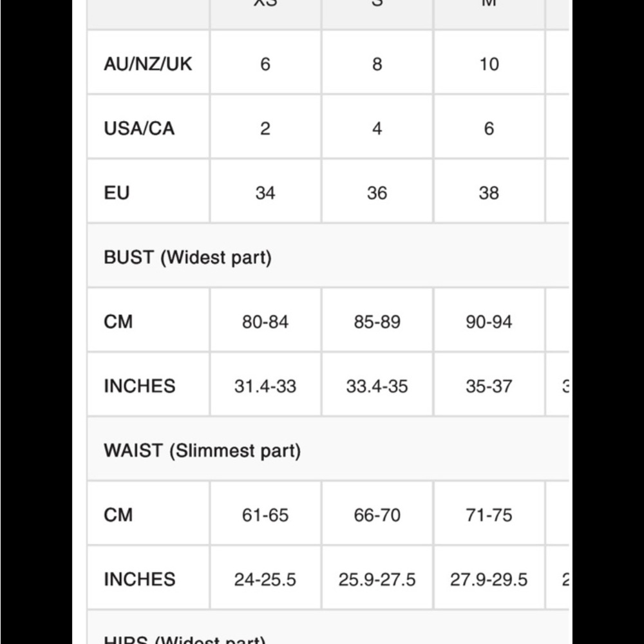
Task: Click waist 61-65 cm cell
Action: tap(265, 515)
